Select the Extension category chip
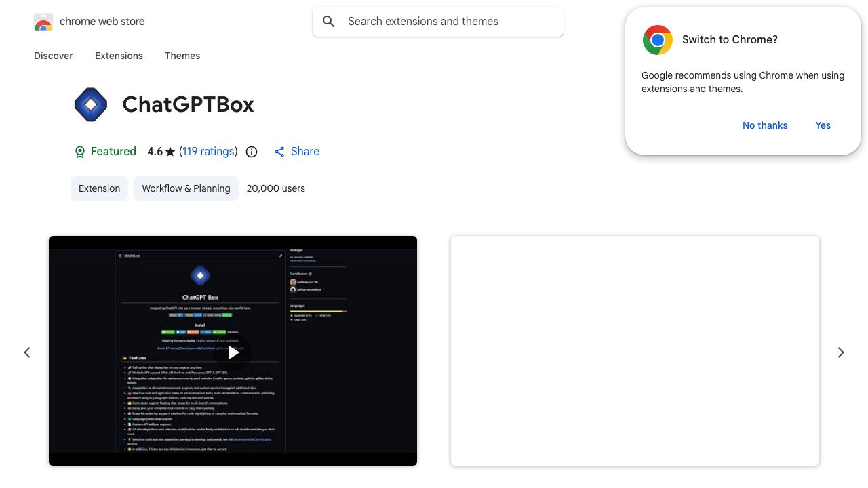The height and width of the screenshot is (488, 868). click(99, 188)
